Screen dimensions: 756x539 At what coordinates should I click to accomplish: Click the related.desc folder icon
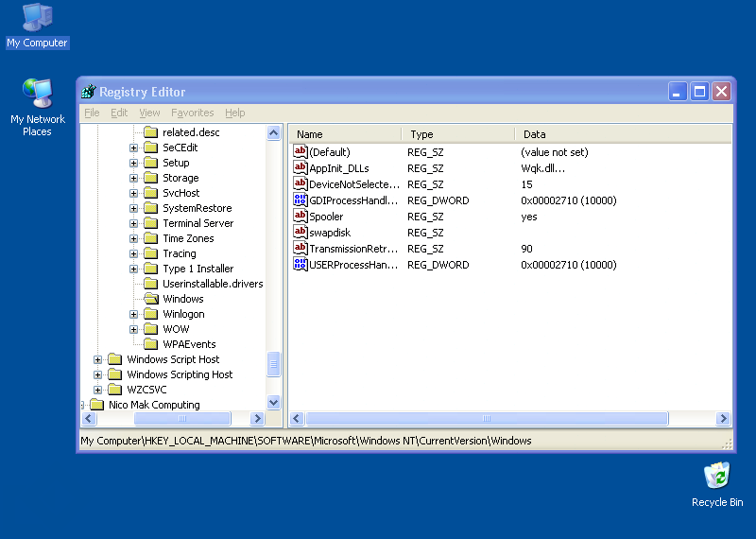[151, 132]
